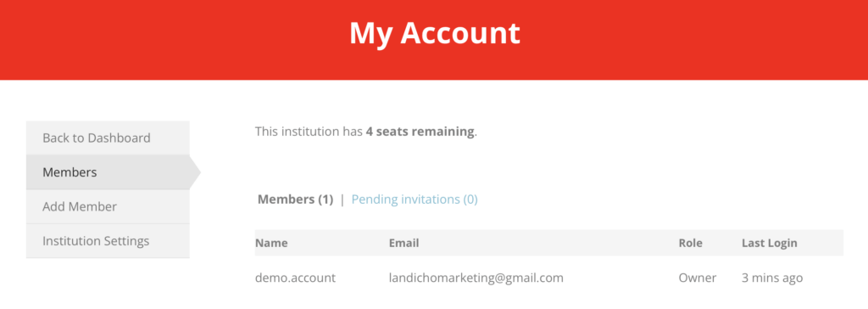This screenshot has height=309, width=868.
Task: Open the Pending invitations (0) tab
Action: [x=415, y=199]
